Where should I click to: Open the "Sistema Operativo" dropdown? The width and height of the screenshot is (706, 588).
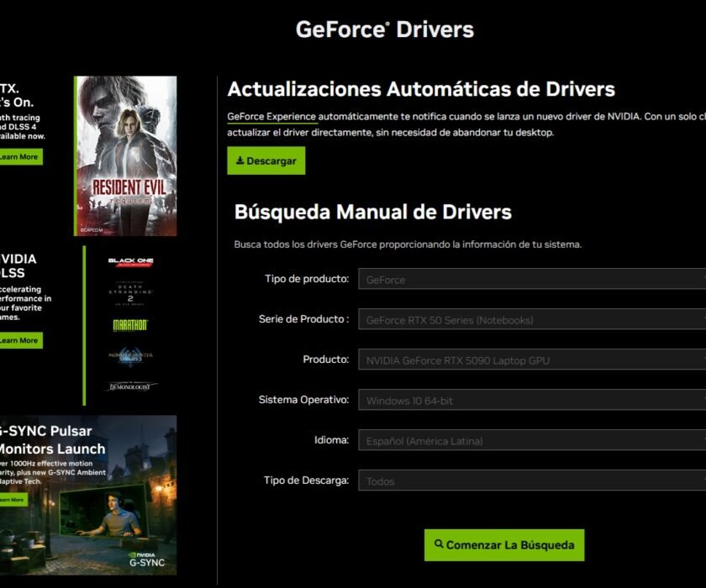[535, 400]
